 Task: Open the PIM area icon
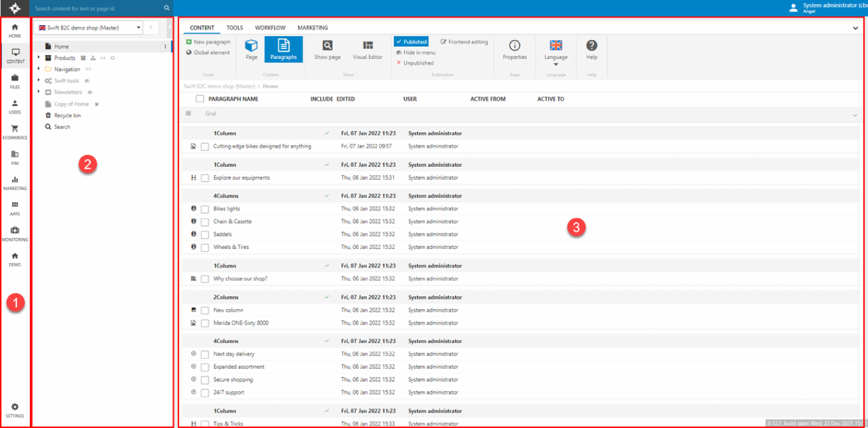pyautogui.click(x=15, y=157)
